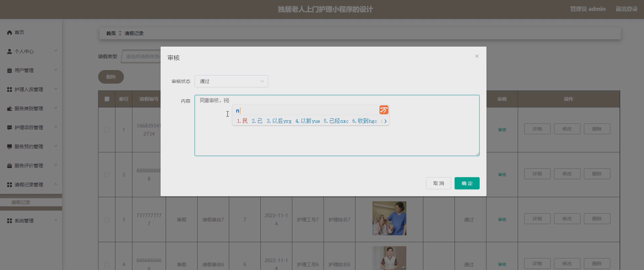
Task: Go to previous IME candidate page arrow
Action: (x=382, y=121)
